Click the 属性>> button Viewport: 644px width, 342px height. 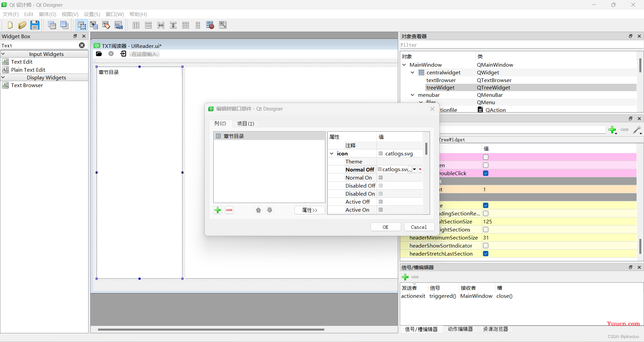point(310,210)
